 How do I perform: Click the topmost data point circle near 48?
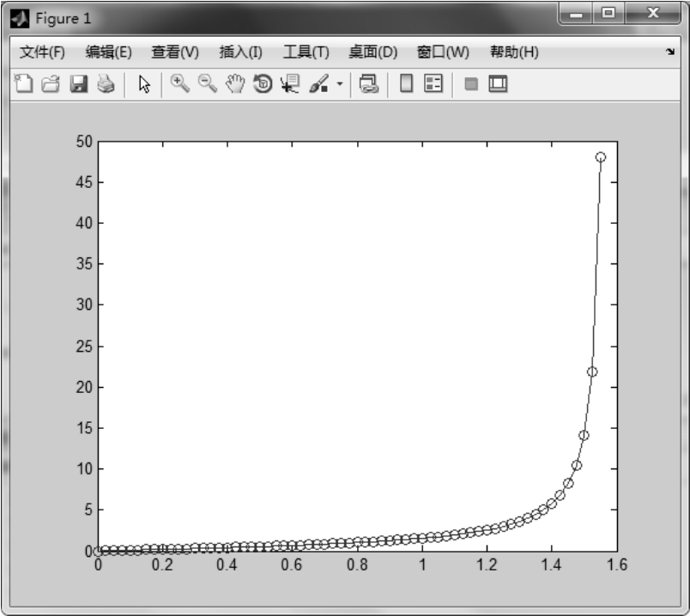(x=600, y=157)
